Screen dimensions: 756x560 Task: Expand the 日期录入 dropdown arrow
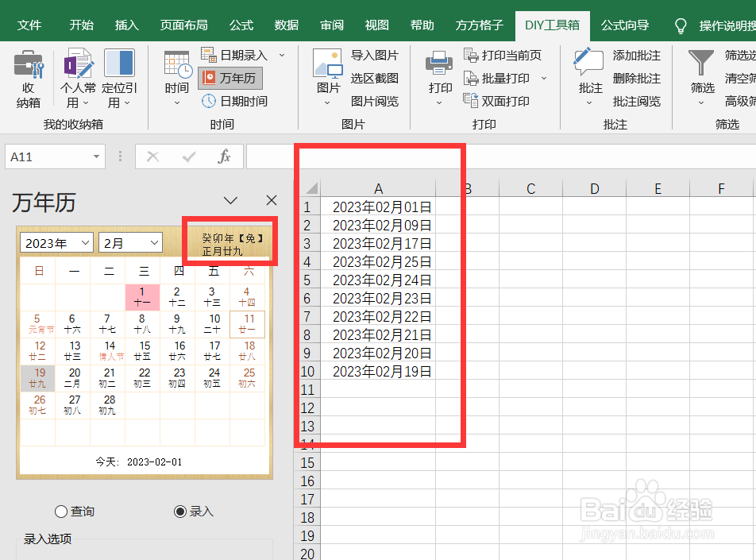tap(282, 56)
